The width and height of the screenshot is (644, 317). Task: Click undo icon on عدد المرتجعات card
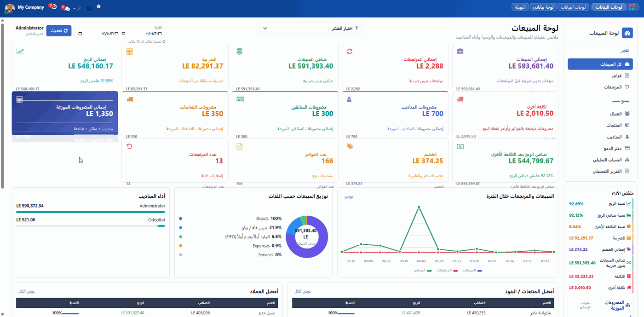click(x=129, y=146)
